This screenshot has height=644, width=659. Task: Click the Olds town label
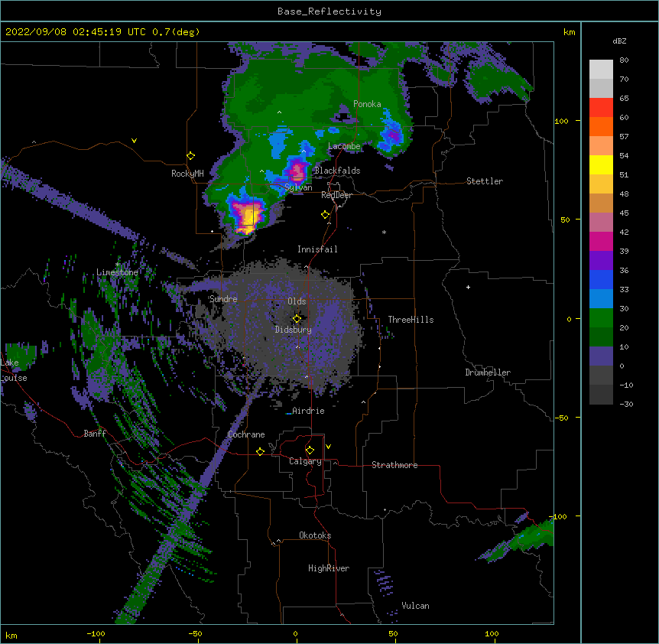(x=297, y=301)
